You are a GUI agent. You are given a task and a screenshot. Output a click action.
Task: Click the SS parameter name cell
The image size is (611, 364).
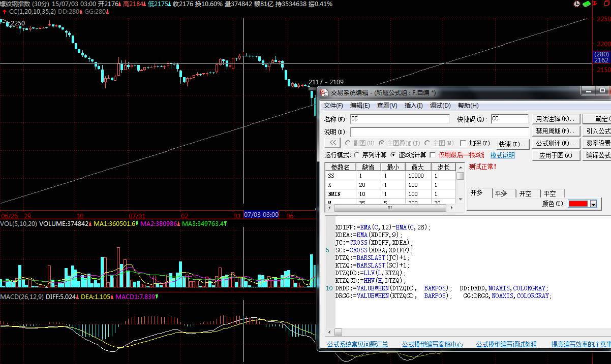pyautogui.click(x=340, y=176)
